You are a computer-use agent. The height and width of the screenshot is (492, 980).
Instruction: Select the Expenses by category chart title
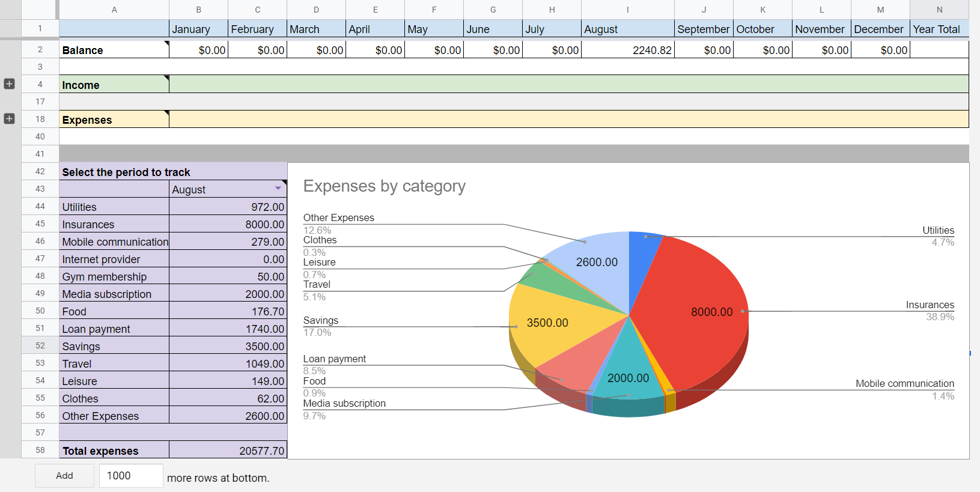point(384,186)
